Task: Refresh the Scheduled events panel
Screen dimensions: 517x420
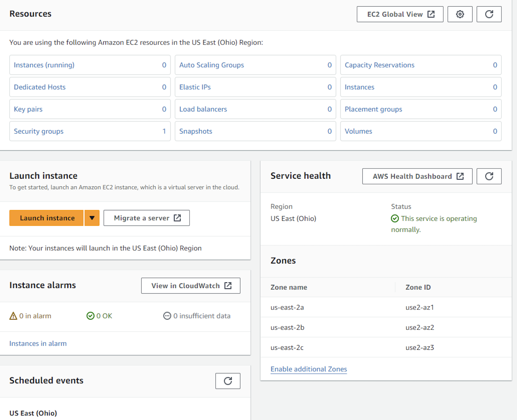Action: pos(228,381)
